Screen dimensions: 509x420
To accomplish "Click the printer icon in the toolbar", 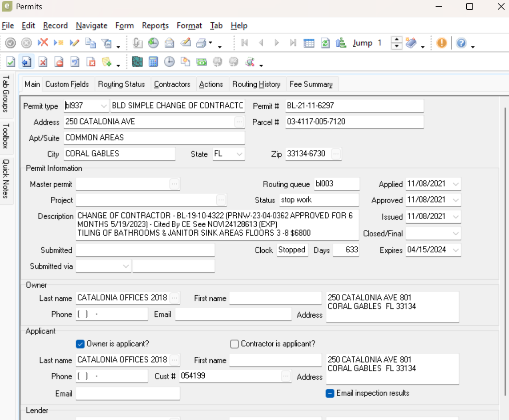I will coord(201,43).
